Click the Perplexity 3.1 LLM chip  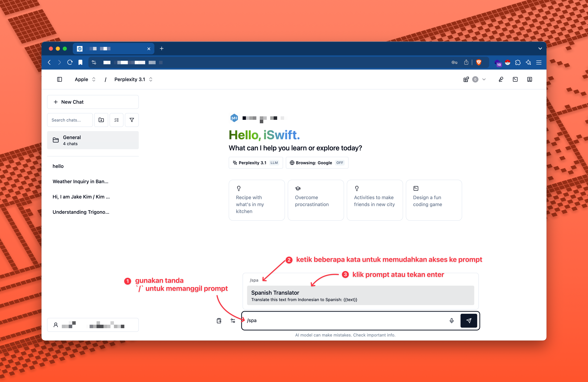256,163
